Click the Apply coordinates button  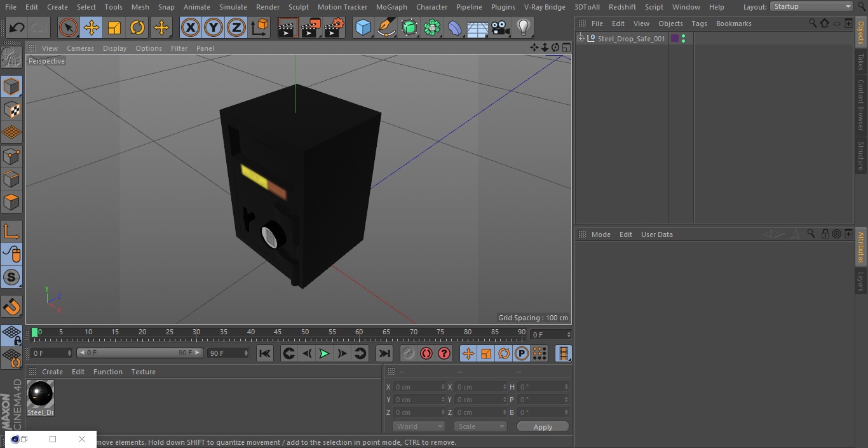[x=543, y=426]
